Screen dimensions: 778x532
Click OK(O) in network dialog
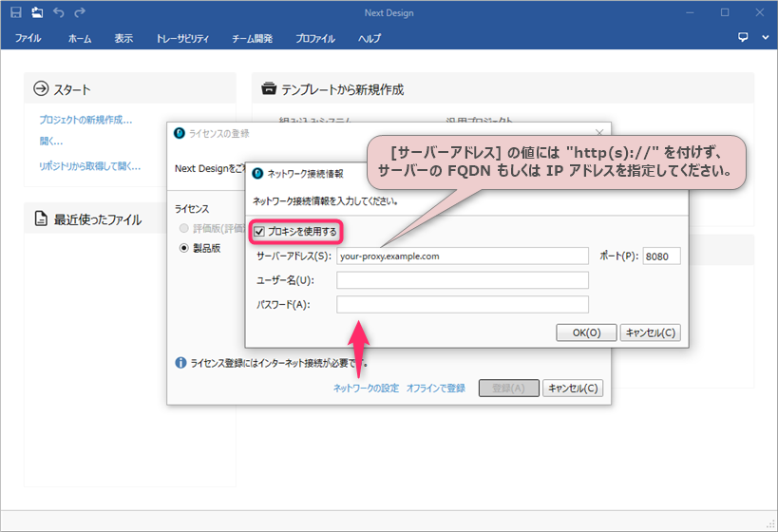(586, 332)
